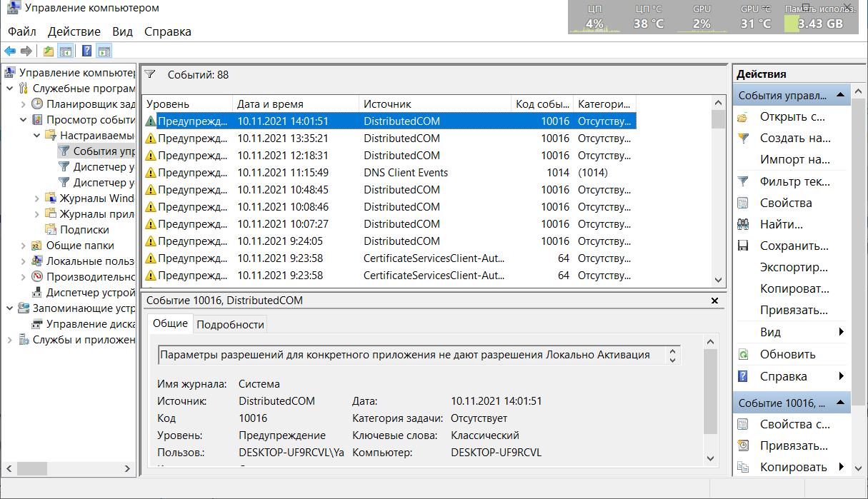The width and height of the screenshot is (868, 499).
Task: Select the 10.11.2021 9:24:05 DistributedCOM event
Action: pyautogui.click(x=389, y=241)
